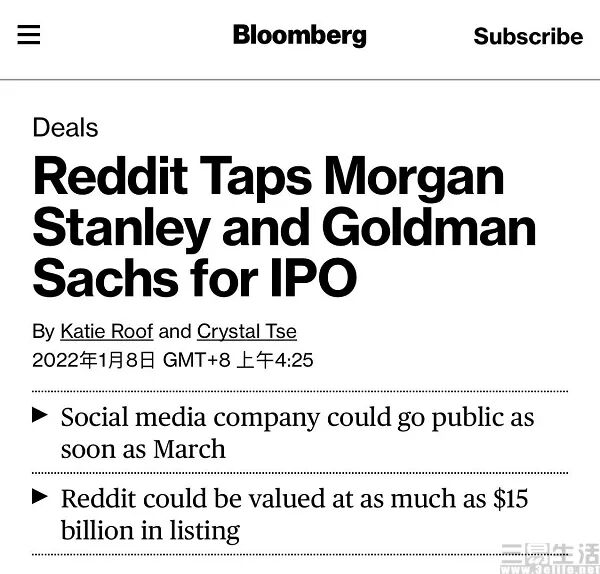Click the word 'Goldman' in the headline

point(429,227)
